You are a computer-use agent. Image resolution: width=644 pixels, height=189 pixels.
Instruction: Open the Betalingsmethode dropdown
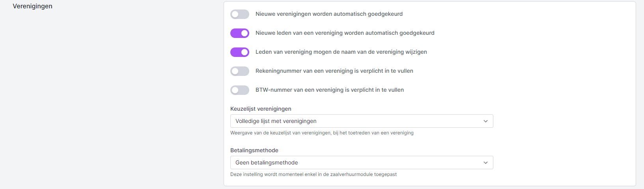(361, 163)
